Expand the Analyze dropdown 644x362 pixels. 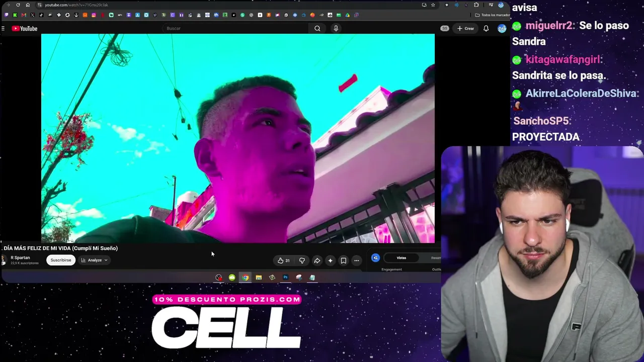95,260
